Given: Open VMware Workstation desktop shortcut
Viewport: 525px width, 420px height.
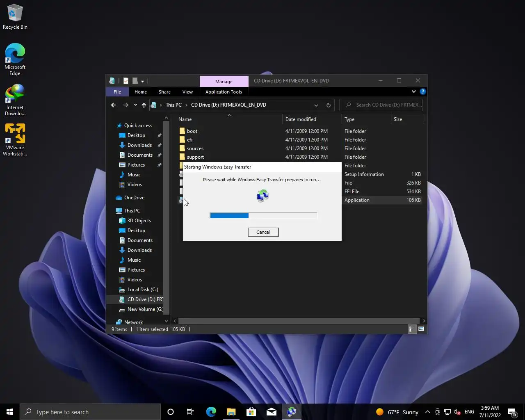Looking at the screenshot, I should (x=15, y=140).
